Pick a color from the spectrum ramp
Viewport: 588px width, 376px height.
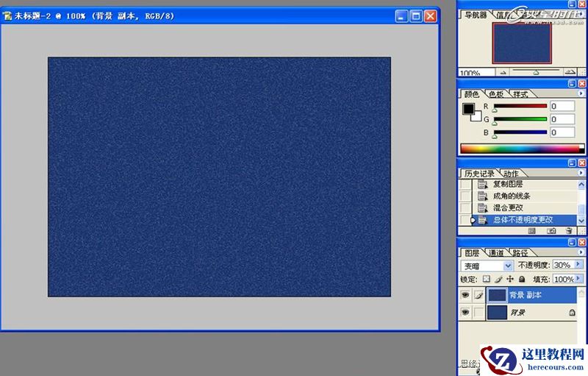pos(523,149)
